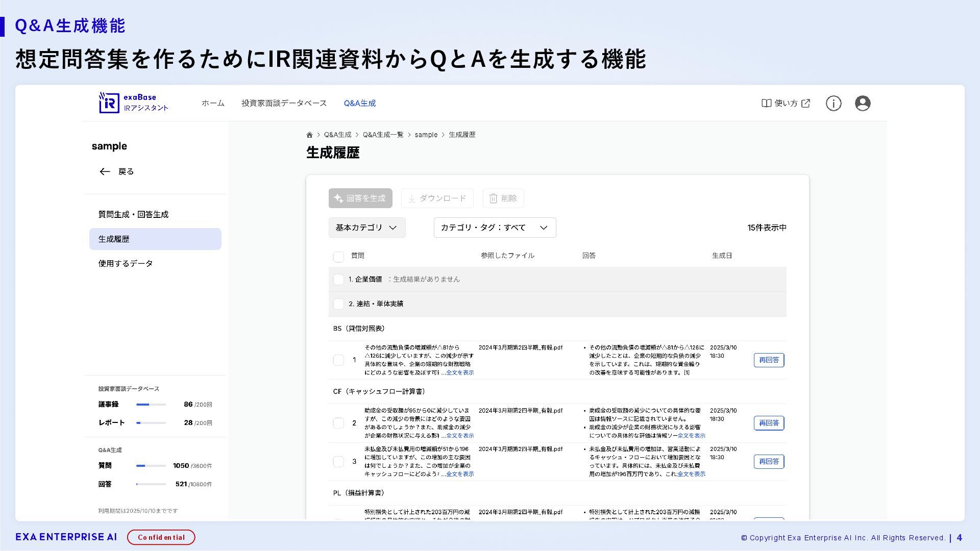
Task: Open the 基本カテゴリ dropdown
Action: pyautogui.click(x=367, y=228)
